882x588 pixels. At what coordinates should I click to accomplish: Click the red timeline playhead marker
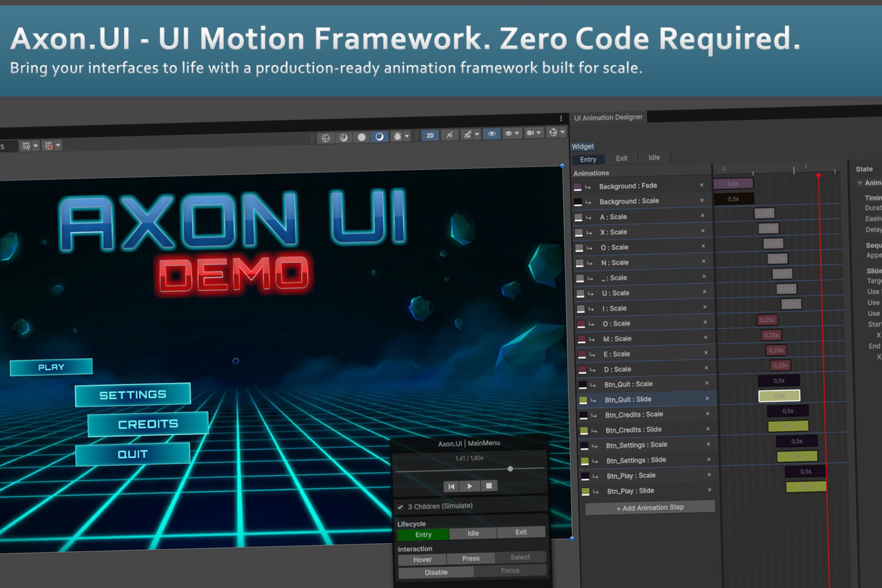[x=819, y=175]
